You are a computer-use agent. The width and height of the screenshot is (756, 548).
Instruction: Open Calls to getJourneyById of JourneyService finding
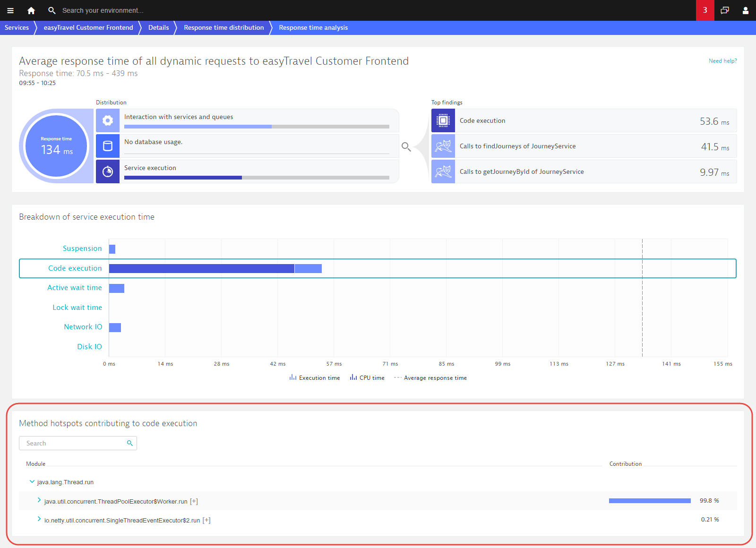click(x=584, y=171)
